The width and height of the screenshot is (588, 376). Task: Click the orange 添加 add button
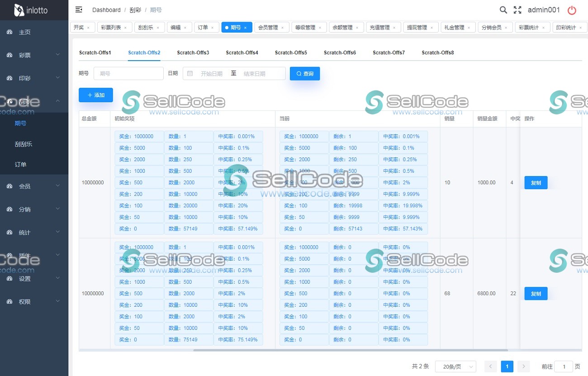click(x=95, y=95)
